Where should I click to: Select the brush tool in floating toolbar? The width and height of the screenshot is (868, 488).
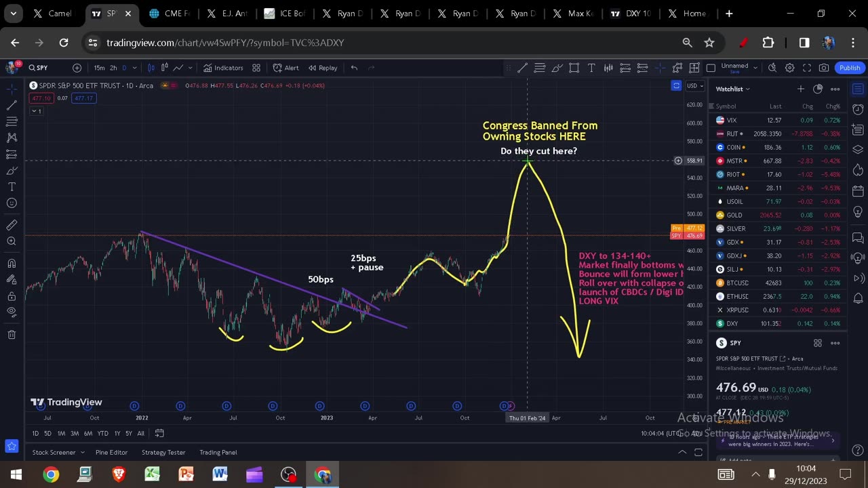(x=557, y=68)
